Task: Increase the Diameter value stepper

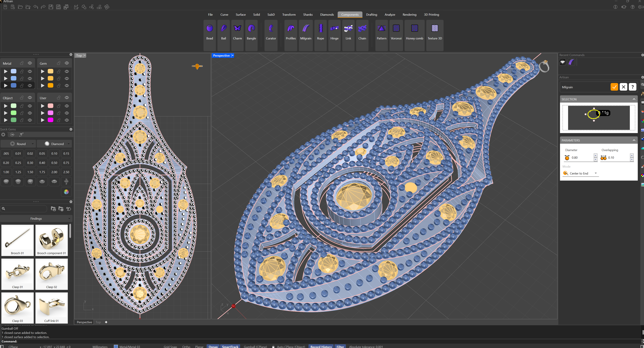Action: click(x=595, y=155)
